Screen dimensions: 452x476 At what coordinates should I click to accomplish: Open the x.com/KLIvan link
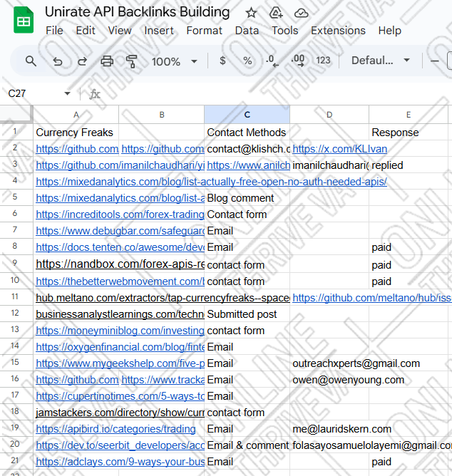pos(339,149)
